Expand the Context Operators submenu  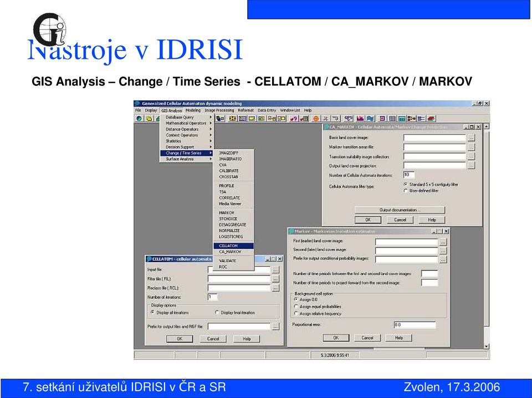point(187,135)
